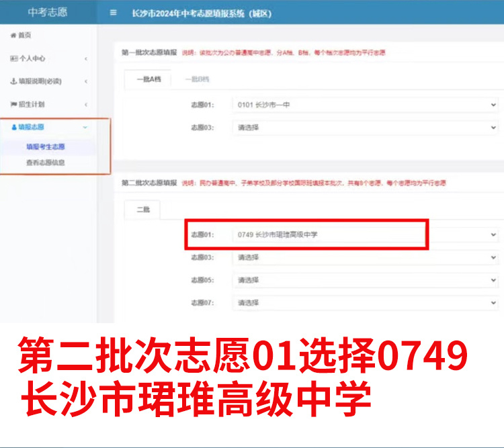Select the 二批 tab
Viewport: 504px width, 448px height.
pos(143,210)
